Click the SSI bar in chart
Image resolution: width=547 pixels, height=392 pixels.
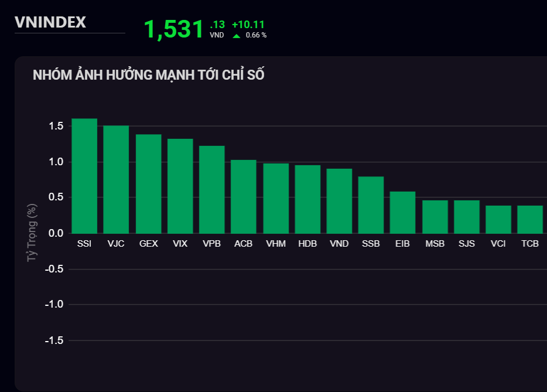click(84, 176)
